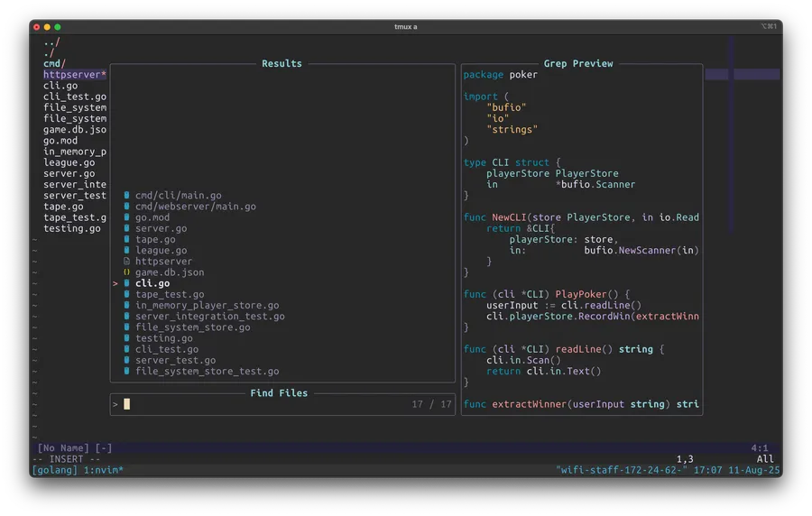Image resolution: width=812 pixels, height=516 pixels.
Task: Open parent directory ../ in file explorer
Action: tap(51, 41)
